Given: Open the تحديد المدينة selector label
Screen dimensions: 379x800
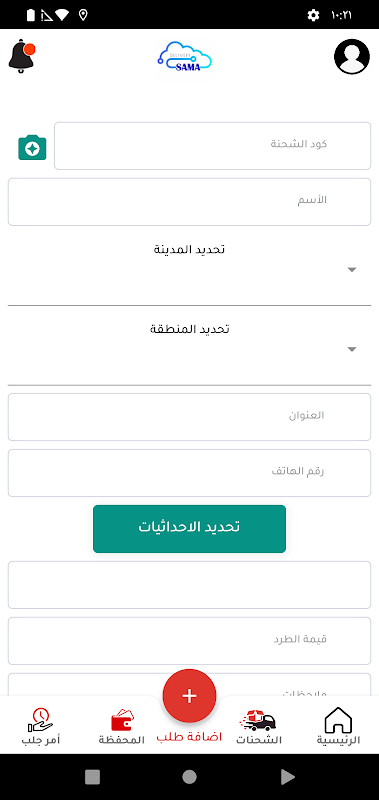Looking at the screenshot, I should [190, 249].
